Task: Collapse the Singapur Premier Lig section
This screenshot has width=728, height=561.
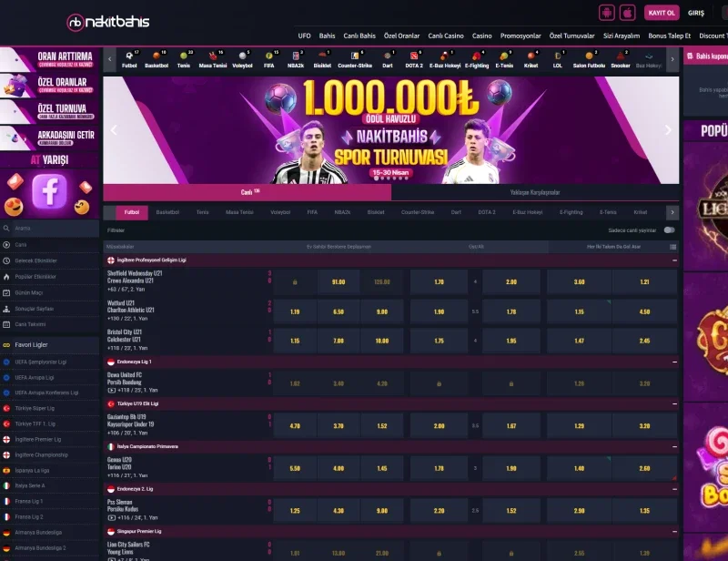Action: point(674,531)
